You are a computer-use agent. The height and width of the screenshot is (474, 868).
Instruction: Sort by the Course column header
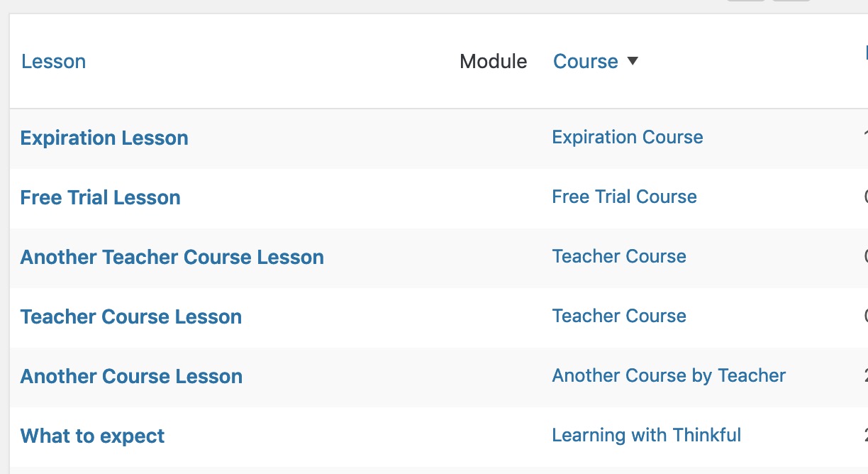point(586,61)
